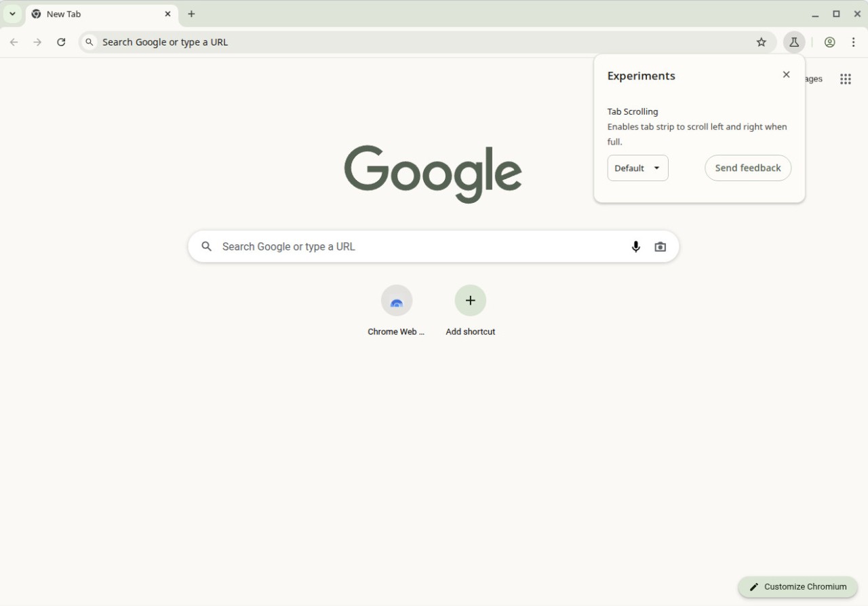Click the Send feedback button
868x606 pixels.
click(x=748, y=168)
